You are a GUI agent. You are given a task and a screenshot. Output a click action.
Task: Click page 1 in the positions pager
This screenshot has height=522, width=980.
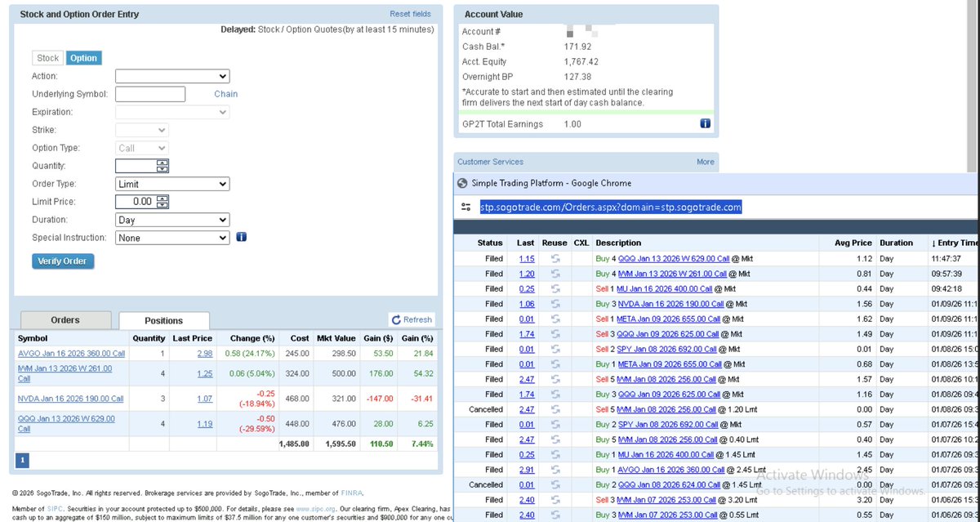click(22, 461)
